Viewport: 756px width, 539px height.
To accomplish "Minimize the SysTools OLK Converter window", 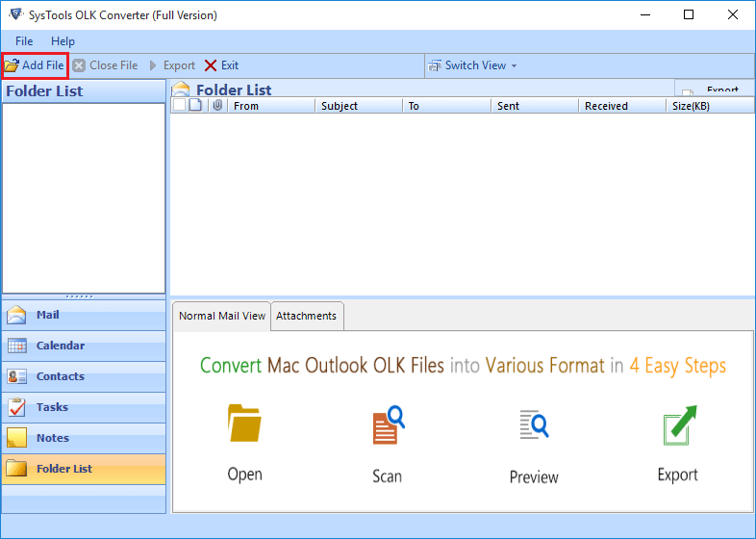I will click(x=645, y=14).
